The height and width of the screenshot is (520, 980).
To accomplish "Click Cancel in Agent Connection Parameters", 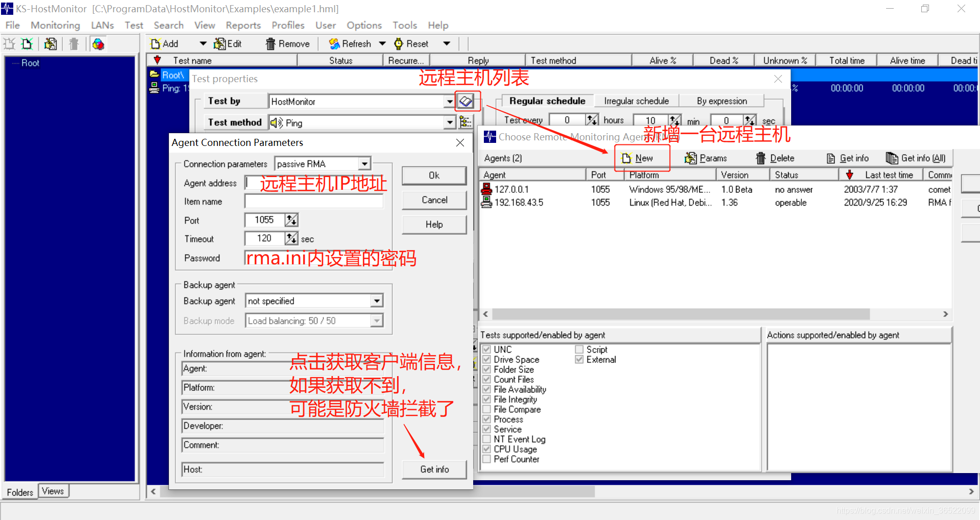I will pos(434,200).
